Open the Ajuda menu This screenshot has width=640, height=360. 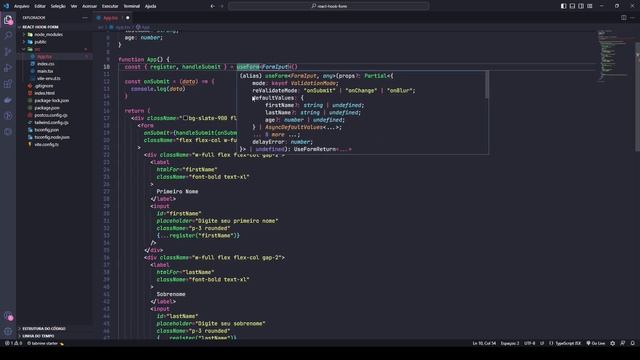[x=151, y=6]
